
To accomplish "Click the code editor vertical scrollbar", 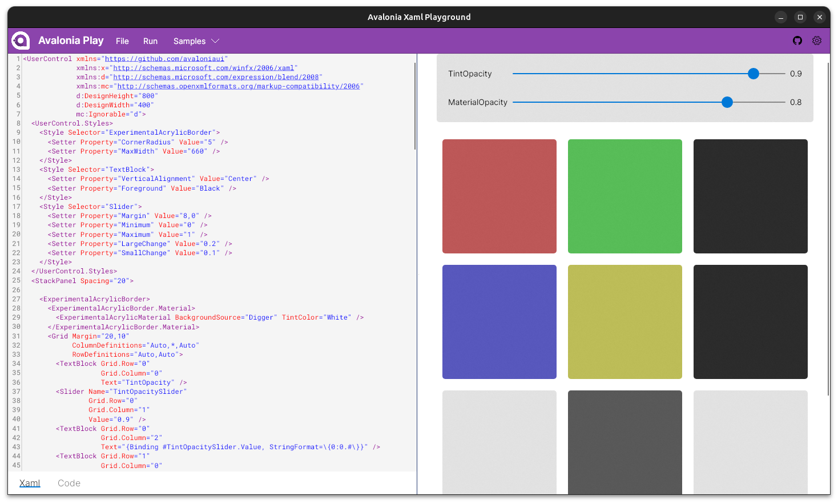I will coord(414,106).
